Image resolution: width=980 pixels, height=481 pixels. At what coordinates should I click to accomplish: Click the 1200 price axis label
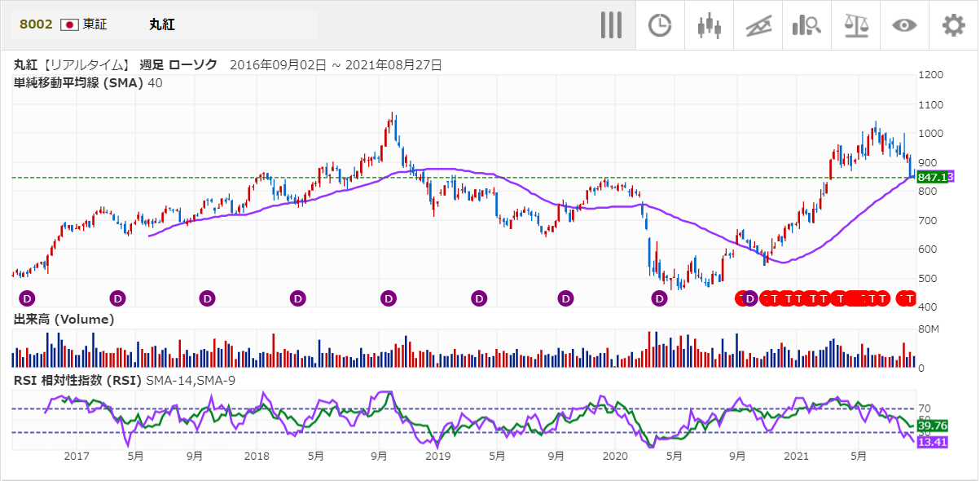coord(930,75)
